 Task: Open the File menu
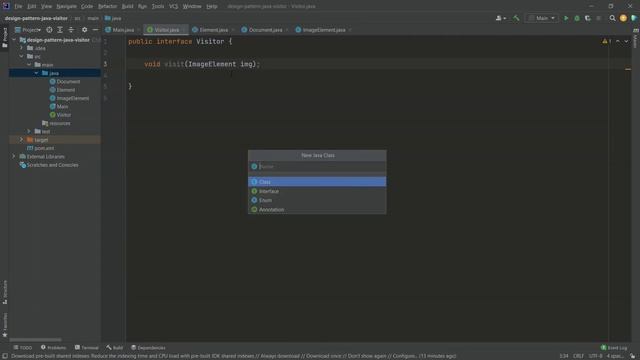18,6
